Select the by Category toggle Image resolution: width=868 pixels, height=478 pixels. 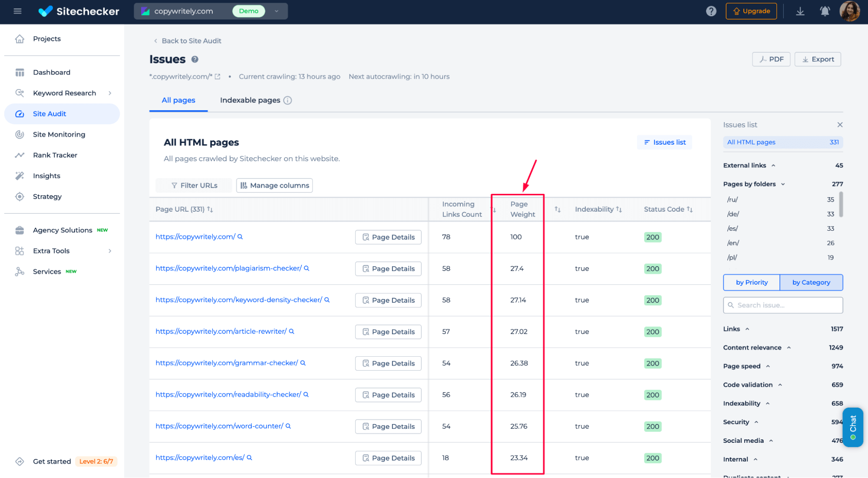811,282
